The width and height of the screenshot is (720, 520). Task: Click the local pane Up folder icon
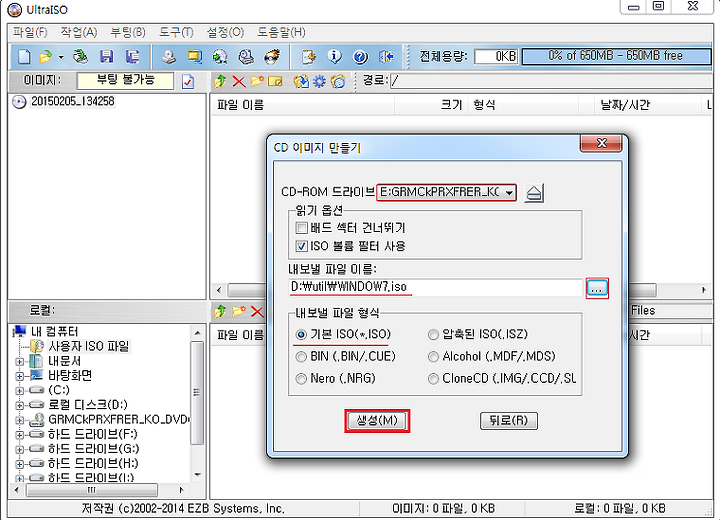[x=220, y=311]
